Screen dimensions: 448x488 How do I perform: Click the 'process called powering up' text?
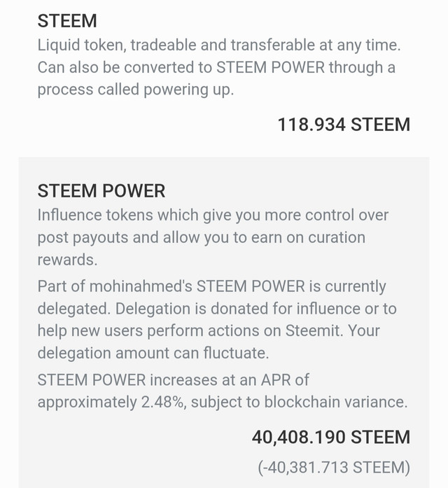click(x=136, y=90)
